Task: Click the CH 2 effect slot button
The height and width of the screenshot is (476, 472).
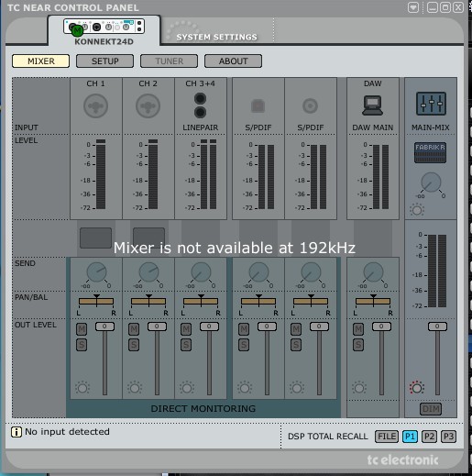Action: click(x=148, y=238)
